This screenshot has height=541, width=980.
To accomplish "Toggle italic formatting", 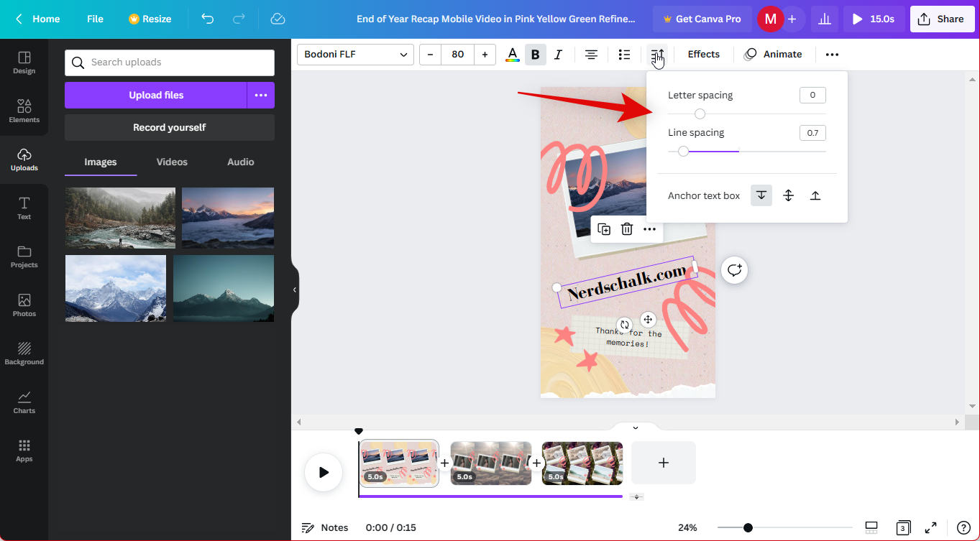I will 558,54.
